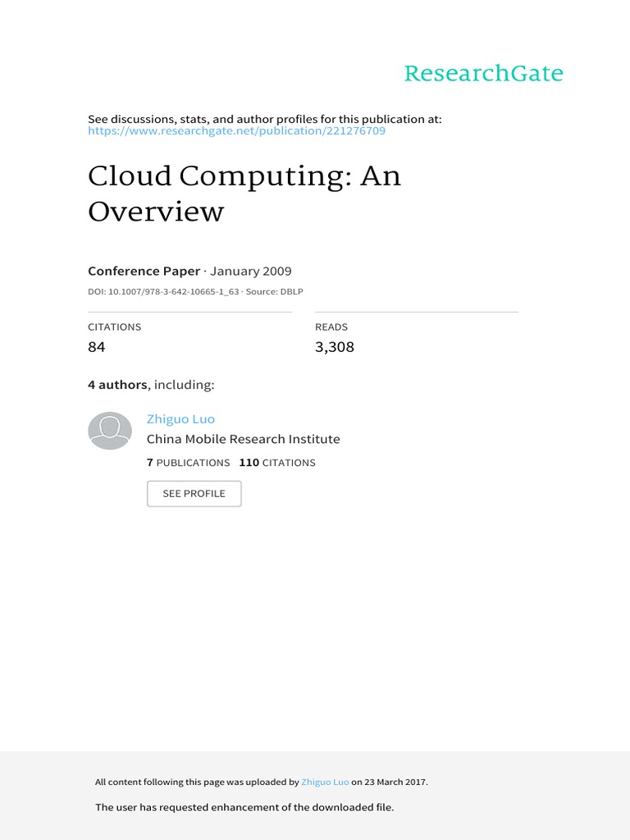
Task: Click the Conference Paper label
Action: [x=143, y=272]
